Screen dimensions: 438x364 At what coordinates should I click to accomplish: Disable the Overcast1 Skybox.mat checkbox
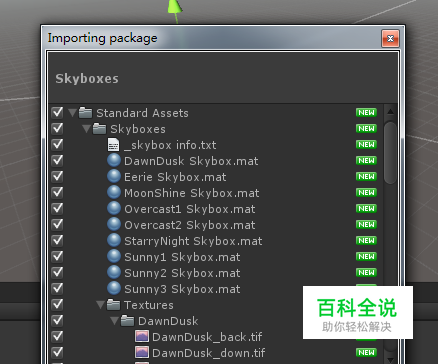[57, 208]
